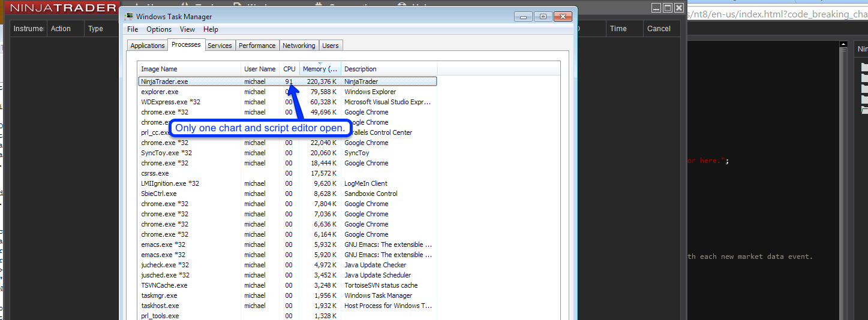The width and height of the screenshot is (868, 320).
Task: Sort processes by Image Name column
Action: click(190, 69)
